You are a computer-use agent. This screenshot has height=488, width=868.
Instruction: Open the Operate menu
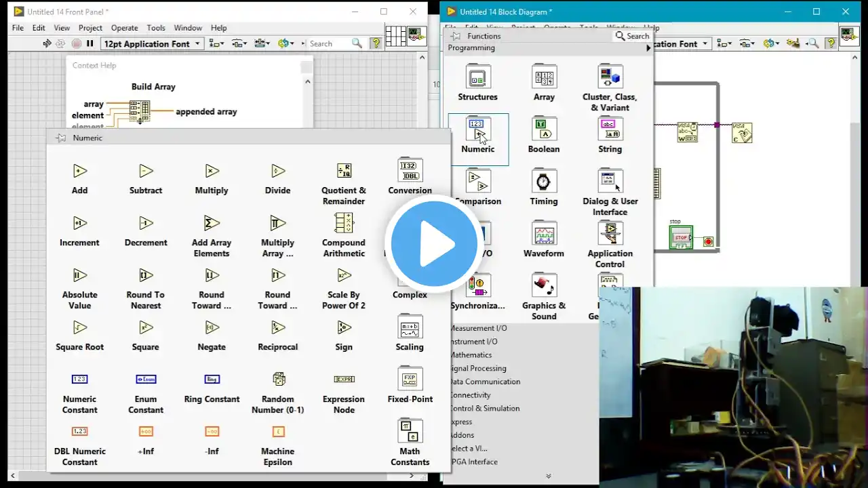pos(124,28)
